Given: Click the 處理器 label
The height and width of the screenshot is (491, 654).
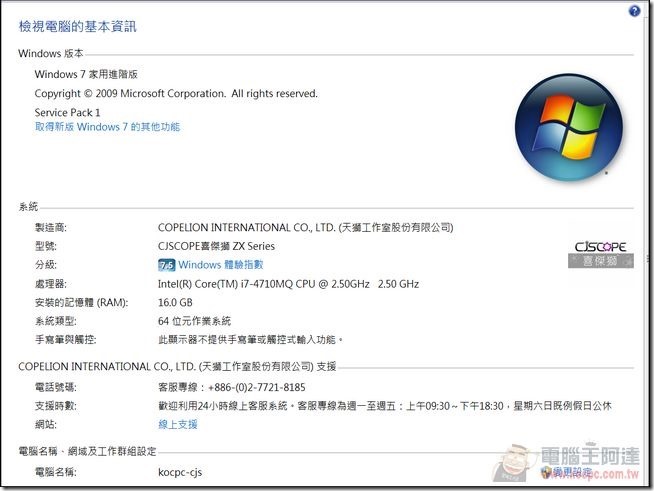Looking at the screenshot, I should tap(50, 284).
